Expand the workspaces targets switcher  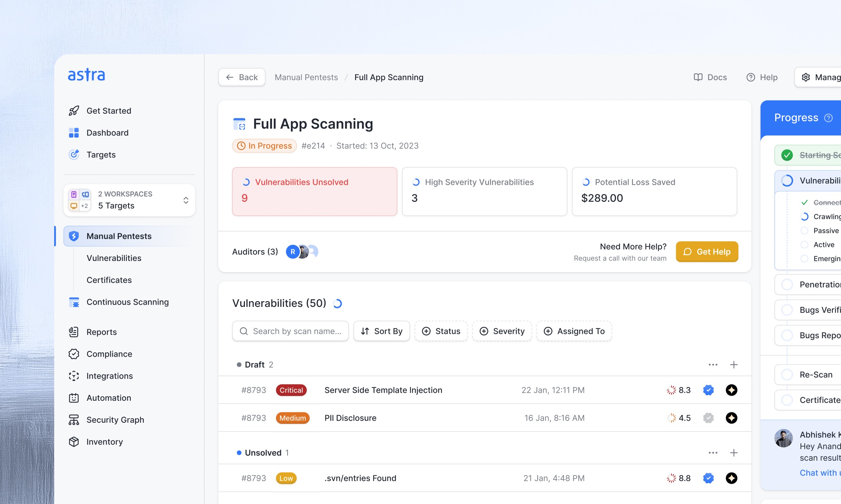click(186, 200)
